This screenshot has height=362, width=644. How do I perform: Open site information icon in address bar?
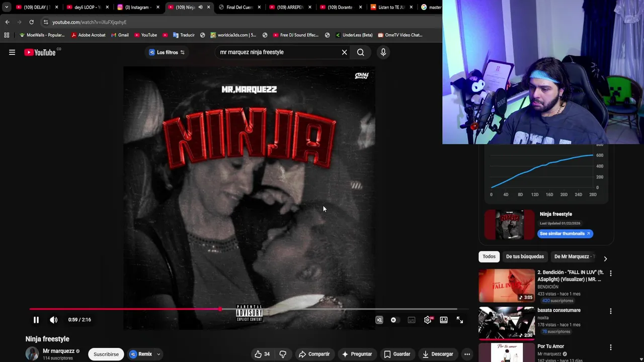pos(46,22)
